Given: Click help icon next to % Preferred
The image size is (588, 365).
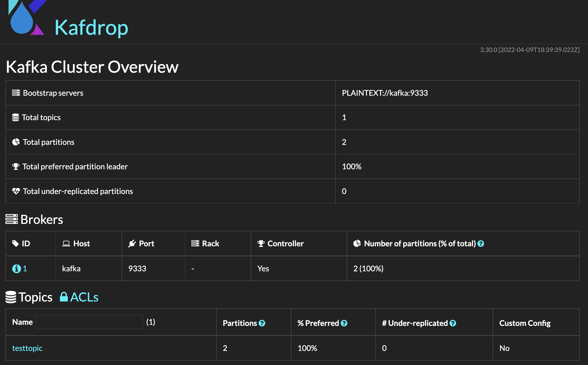Looking at the screenshot, I should 344,323.
